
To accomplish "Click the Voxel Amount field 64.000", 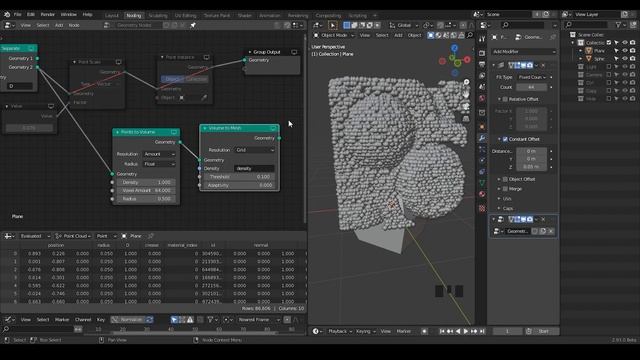I will [x=147, y=191].
